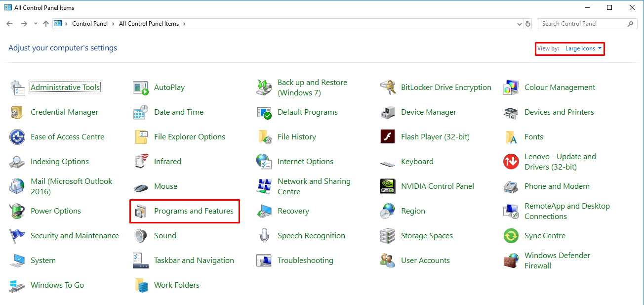Click the title bar Control Panel icon
This screenshot has width=644, height=305.
(x=8, y=8)
